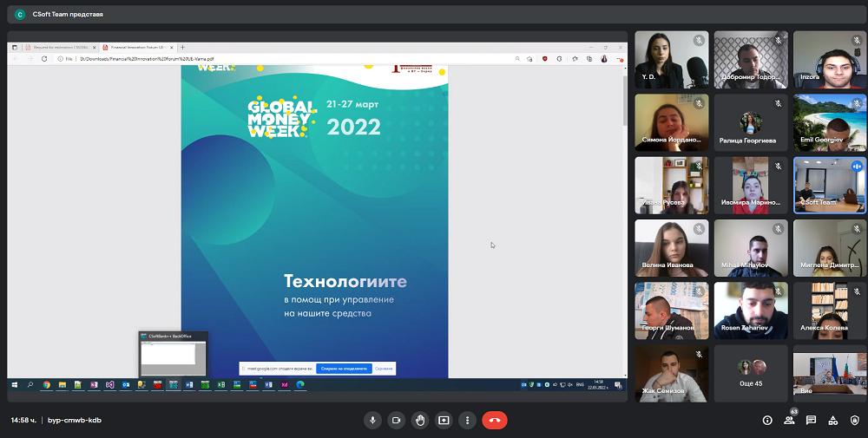
Task: Open Adobe XD from the shared taskbar
Action: point(285,384)
